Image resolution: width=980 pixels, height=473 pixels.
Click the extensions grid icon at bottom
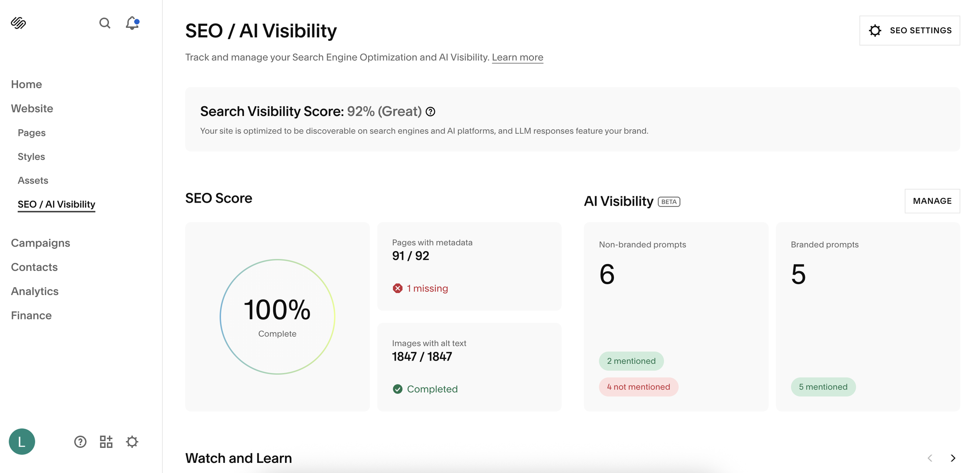pyautogui.click(x=105, y=442)
